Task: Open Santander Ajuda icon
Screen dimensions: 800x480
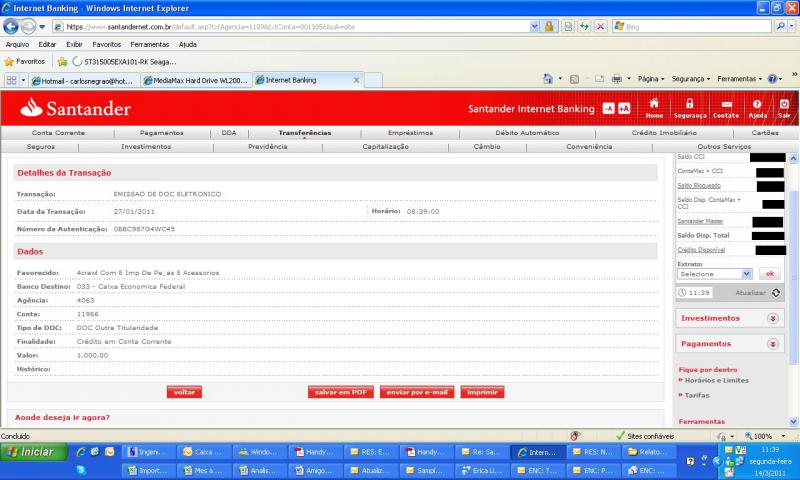Action: [x=758, y=108]
